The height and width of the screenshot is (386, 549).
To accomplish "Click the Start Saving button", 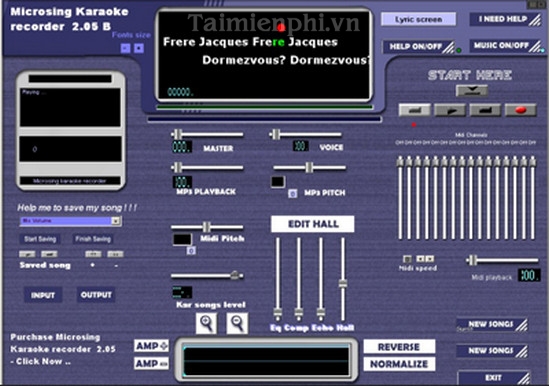I will 40,239.
